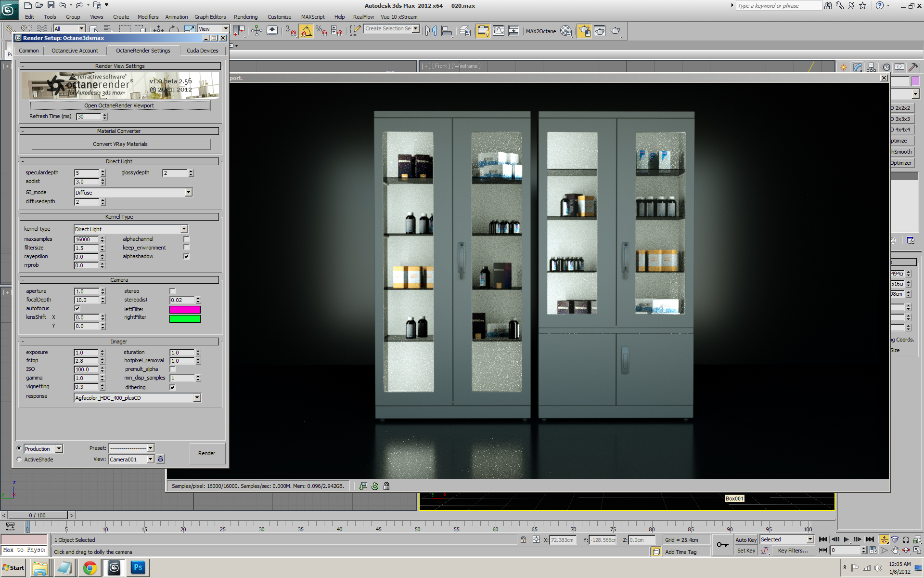Click the MAX2Octane material editor icon
Screen dimensions: 924x578
point(566,31)
